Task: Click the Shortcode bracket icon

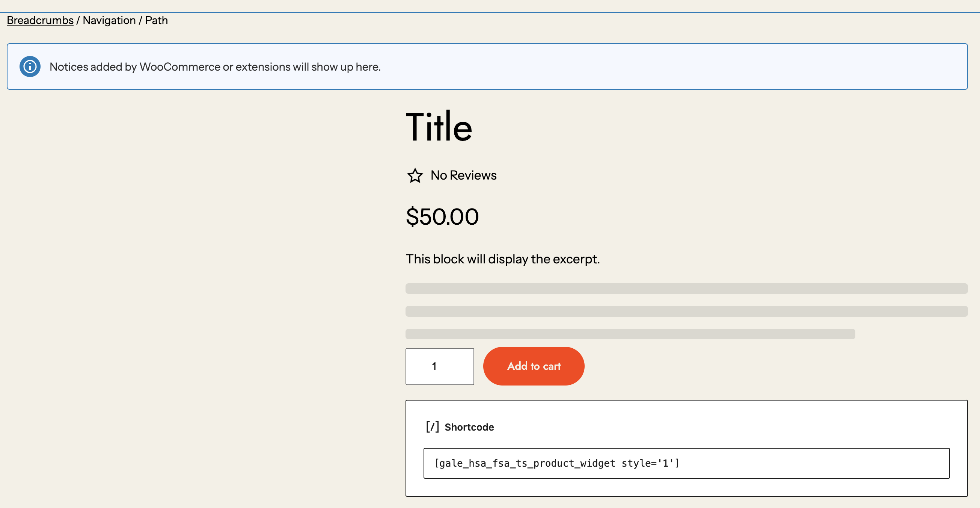Action: (x=432, y=426)
